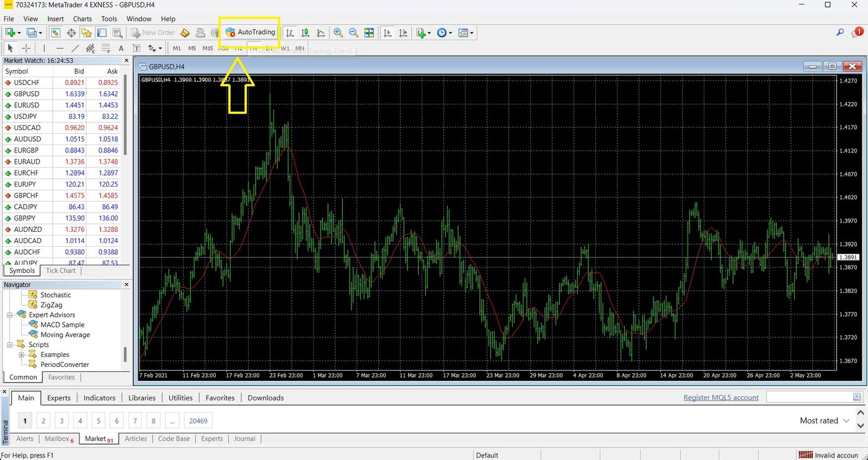Toggle the AutoTrading button
This screenshot has height=460, width=868.
click(x=250, y=32)
